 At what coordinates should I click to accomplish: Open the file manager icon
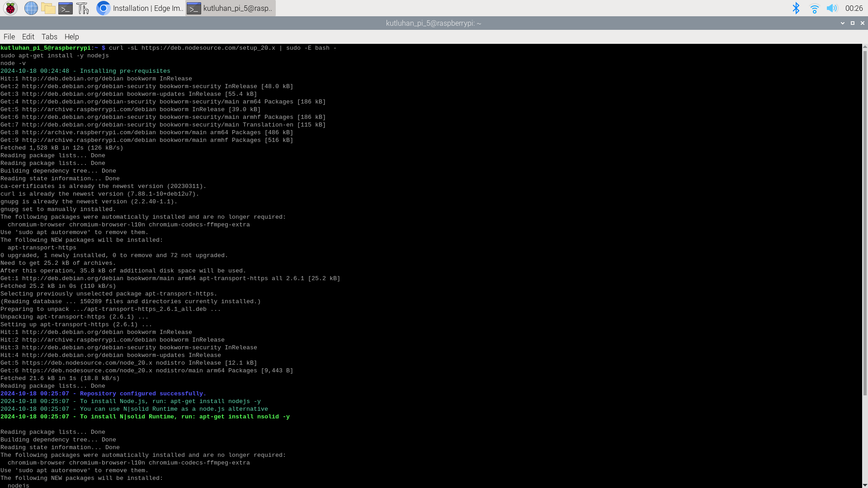coord(47,8)
